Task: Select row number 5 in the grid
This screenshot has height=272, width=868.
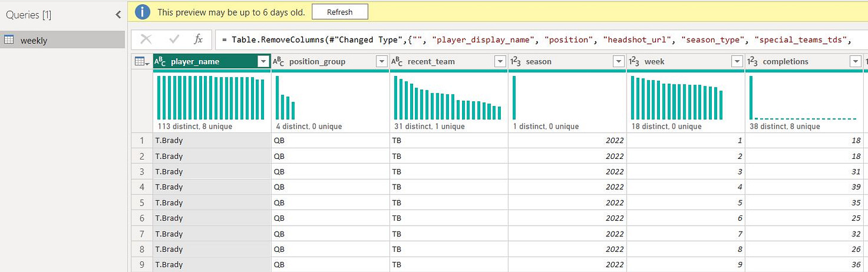Action: click(x=141, y=202)
